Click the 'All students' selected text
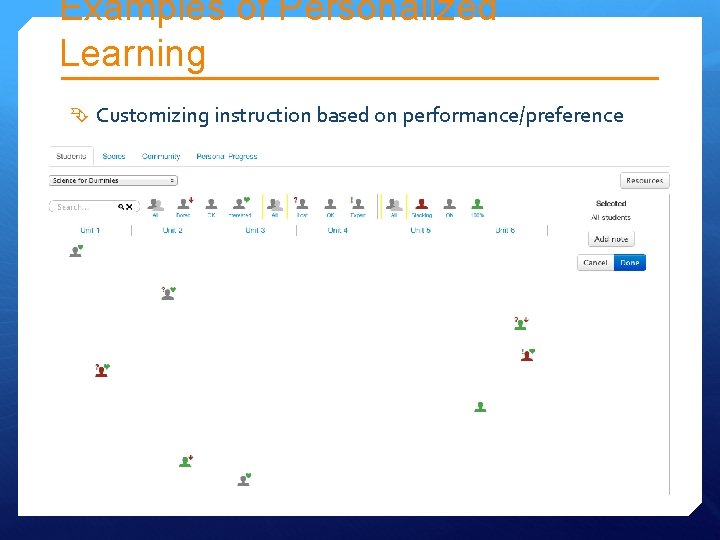The image size is (720, 540). (611, 217)
